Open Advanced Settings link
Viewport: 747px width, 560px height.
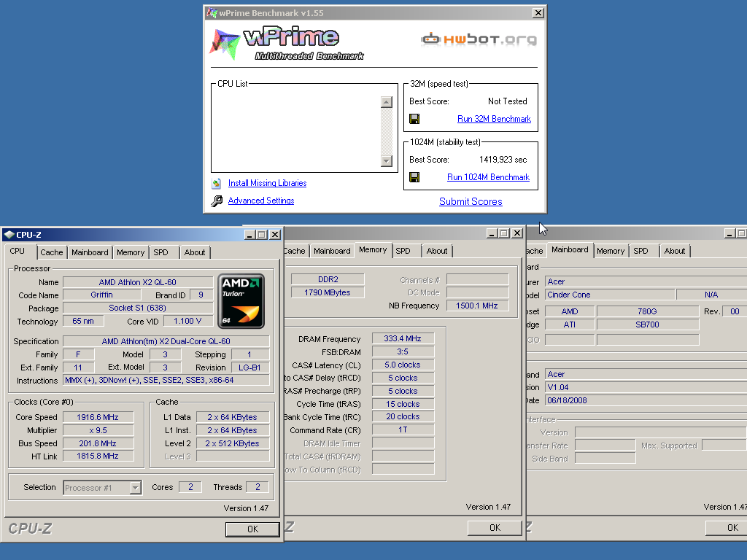click(261, 201)
